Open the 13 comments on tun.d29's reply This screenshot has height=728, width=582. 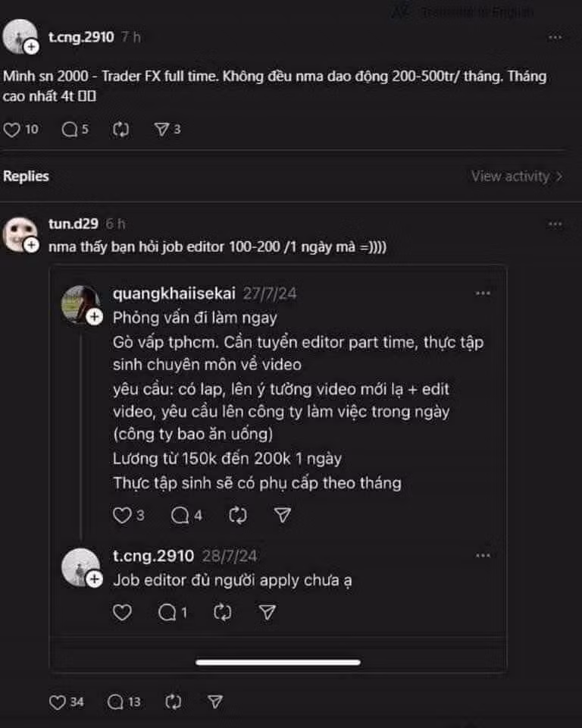pyautogui.click(x=116, y=702)
